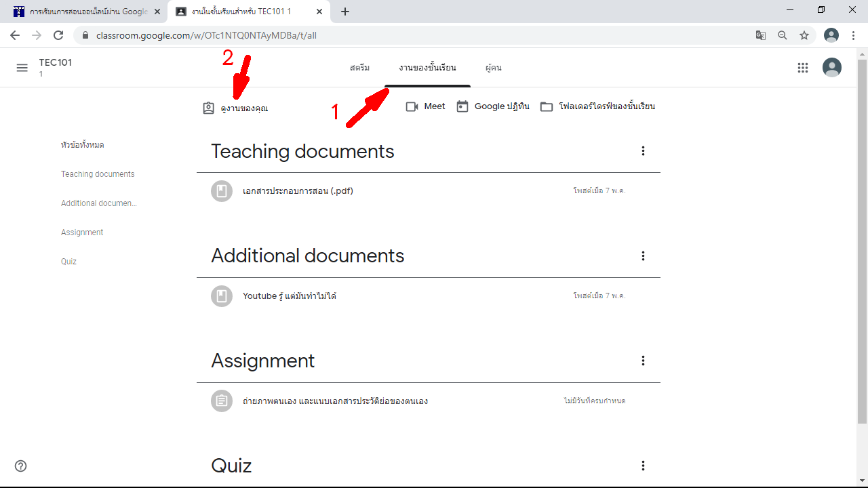Click the help question mark icon
Viewport: 868px width, 488px height.
[x=21, y=466]
